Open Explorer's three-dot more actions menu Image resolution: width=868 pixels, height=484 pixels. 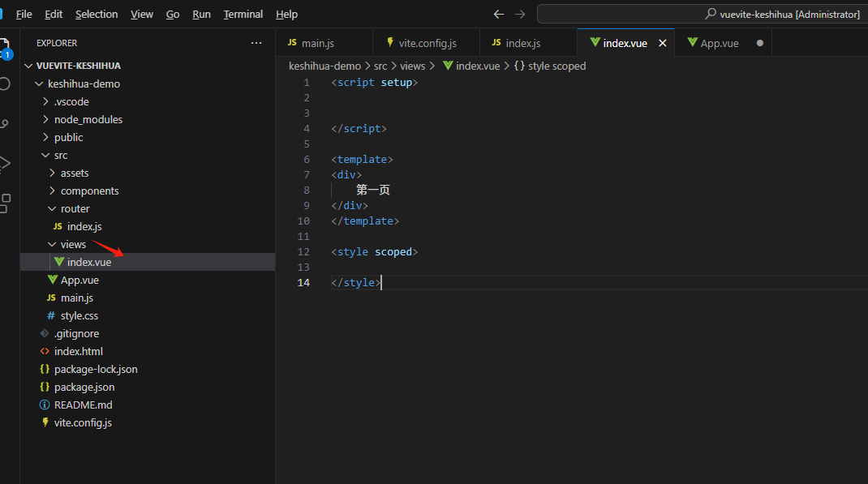pyautogui.click(x=256, y=43)
